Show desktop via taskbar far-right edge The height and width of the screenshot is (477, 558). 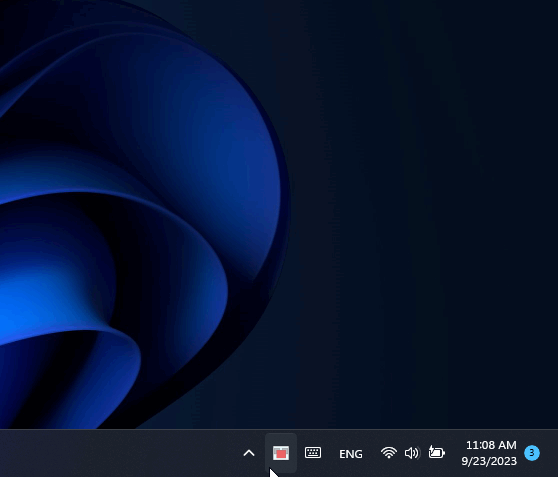click(x=556, y=453)
